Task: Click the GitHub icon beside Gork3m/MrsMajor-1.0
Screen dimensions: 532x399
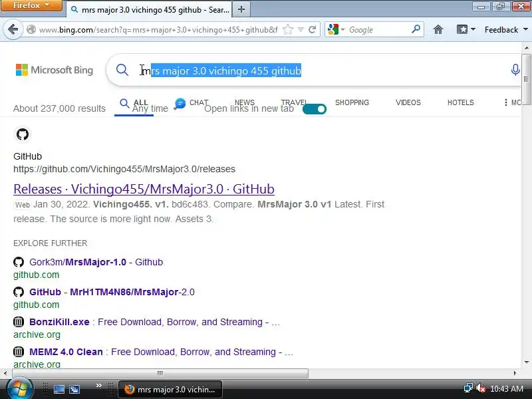Action: pyautogui.click(x=19, y=262)
